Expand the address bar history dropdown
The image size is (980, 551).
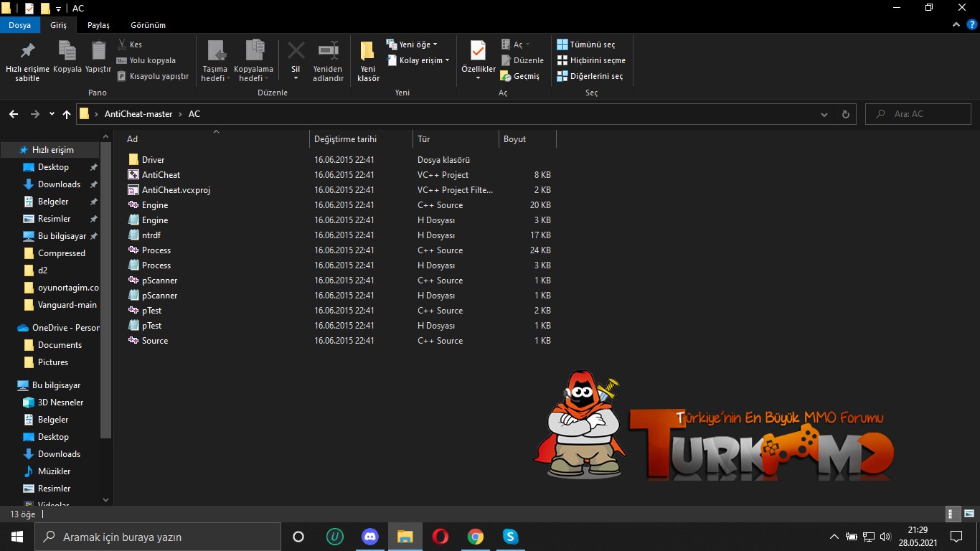[x=824, y=114]
